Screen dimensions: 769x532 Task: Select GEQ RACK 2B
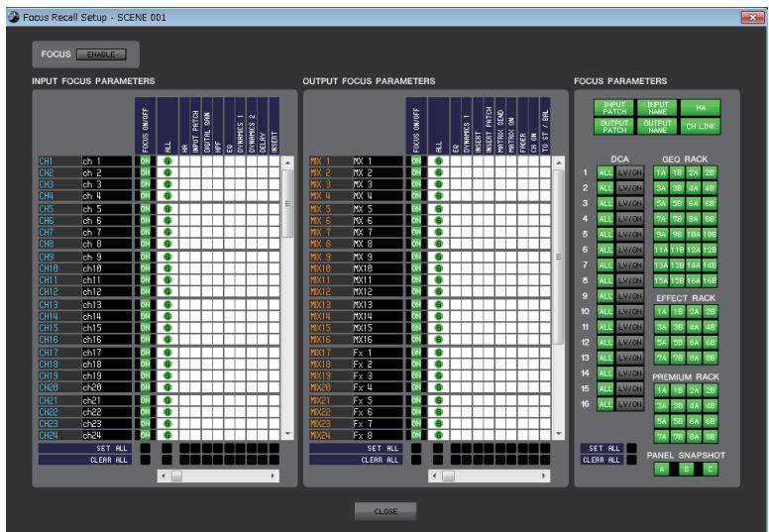click(x=710, y=172)
